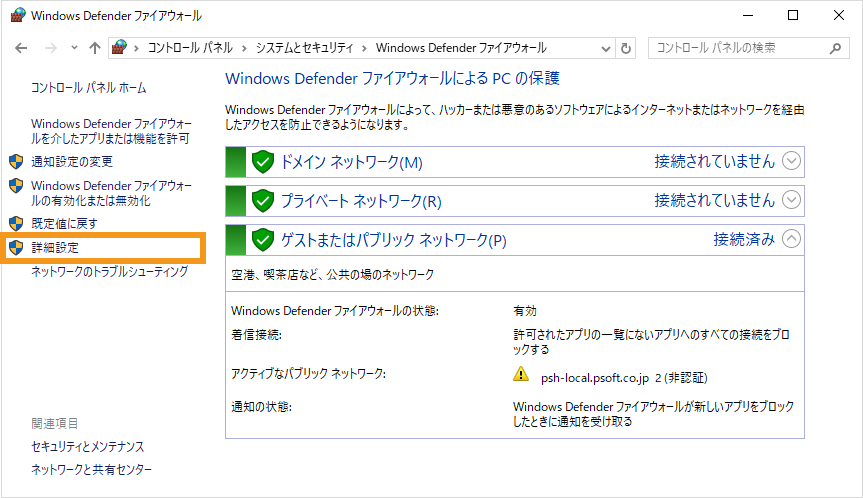
Task: Open ネットワークのトラブルシューティング link
Action: [x=109, y=271]
